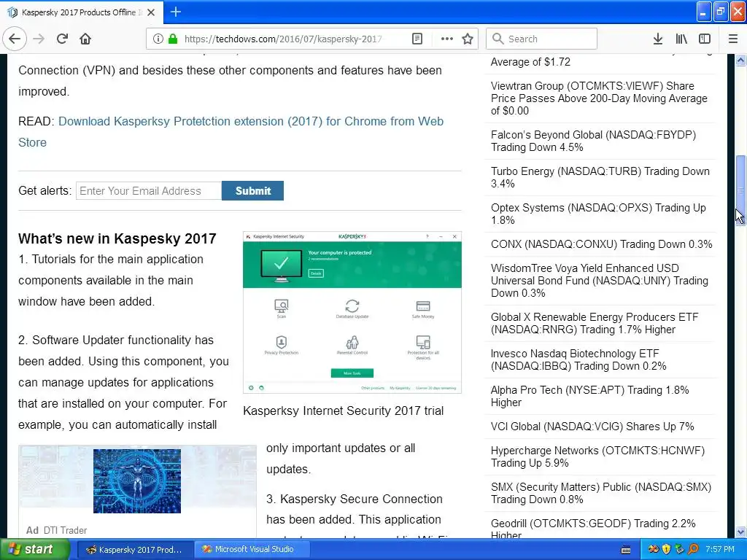
Task: Show the sidebars panel
Action: coord(705,39)
